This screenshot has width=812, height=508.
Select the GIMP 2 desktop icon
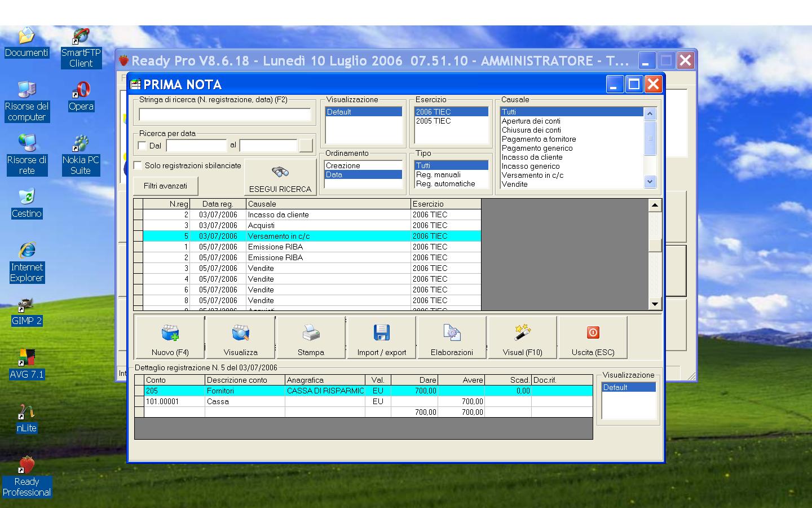tap(27, 311)
